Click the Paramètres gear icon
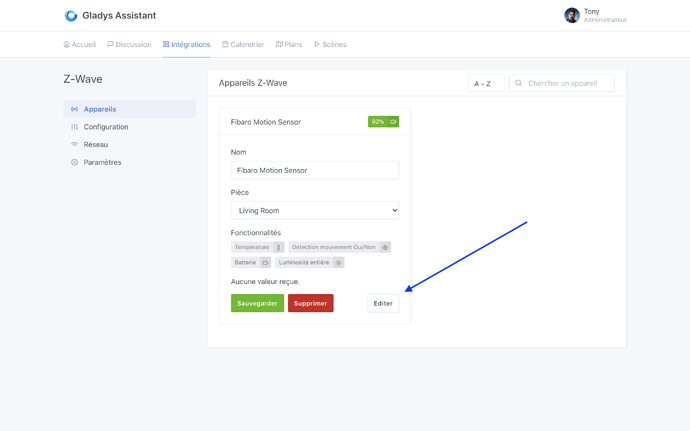The width and height of the screenshot is (690, 431). click(74, 162)
